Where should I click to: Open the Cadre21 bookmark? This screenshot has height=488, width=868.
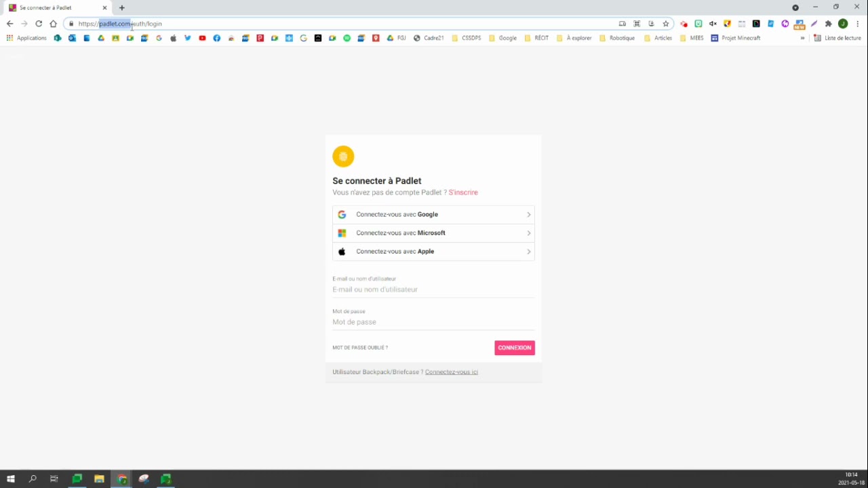pos(429,38)
